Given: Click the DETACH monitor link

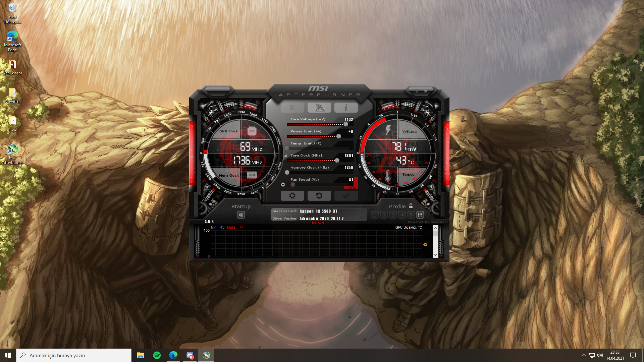Looking at the screenshot, I should coord(318,223).
